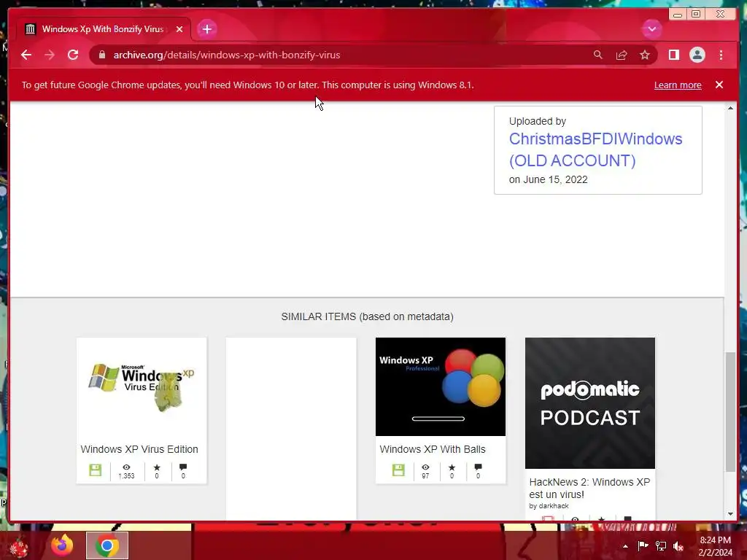Click Windows XP With Balls title
Viewport: 747px width, 560px height.
click(x=433, y=449)
